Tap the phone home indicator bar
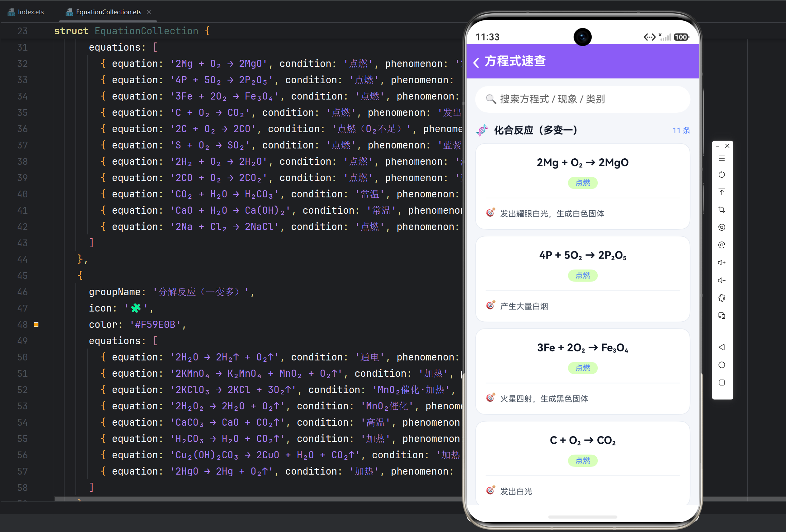Screen dimensions: 786x532 point(582,517)
